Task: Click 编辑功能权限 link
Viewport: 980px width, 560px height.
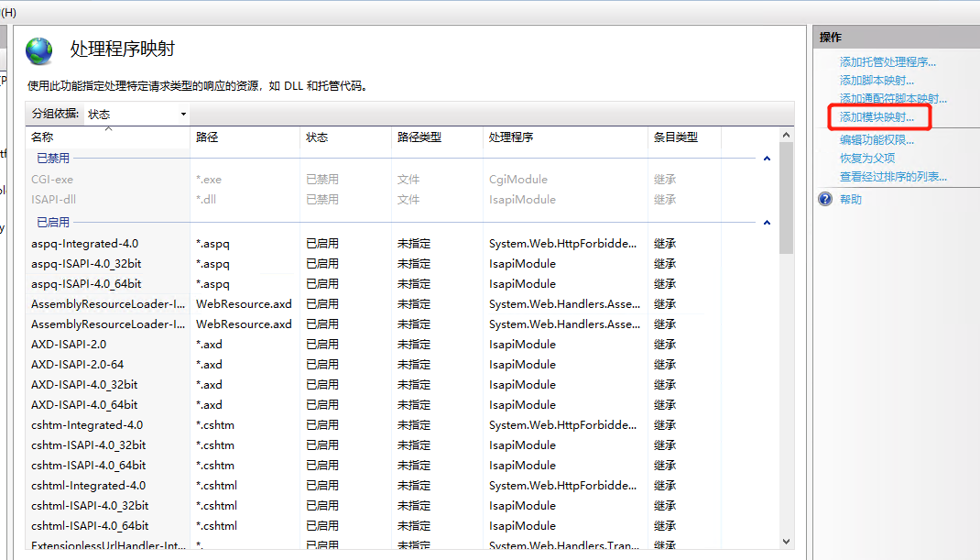Action: (877, 140)
